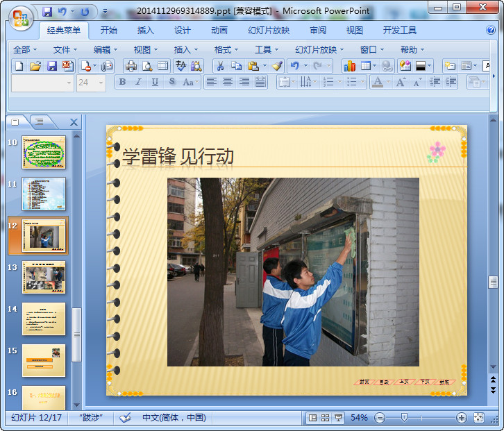Paste from clipboard icon
This screenshot has height=431, width=504.
pyautogui.click(x=253, y=66)
